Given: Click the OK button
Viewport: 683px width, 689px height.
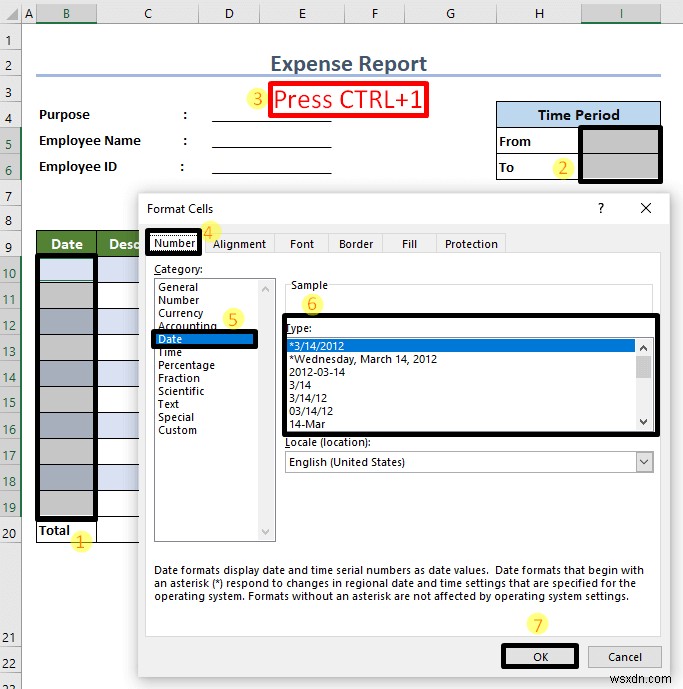Looking at the screenshot, I should pyautogui.click(x=540, y=657).
